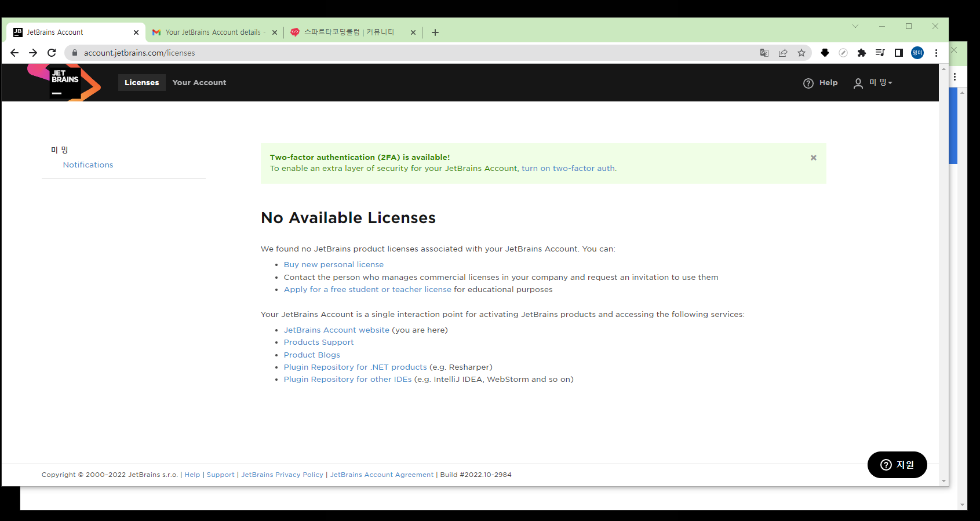
Task: Open the Google Translate page icon
Action: point(764,53)
